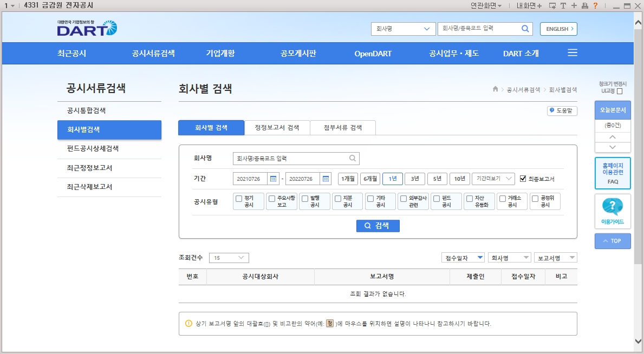The height and width of the screenshot is (354, 644).
Task: Check the 발행공시 disclosure type
Action: [305, 198]
